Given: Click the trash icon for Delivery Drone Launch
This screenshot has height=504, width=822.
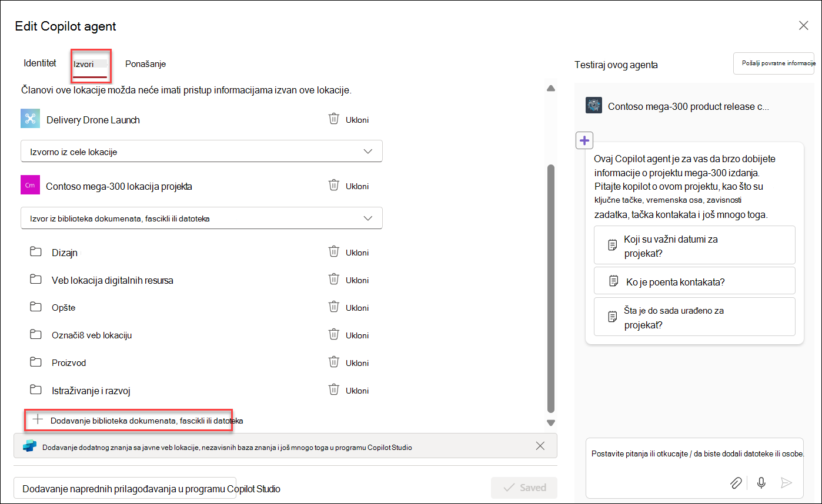Looking at the screenshot, I should point(333,119).
